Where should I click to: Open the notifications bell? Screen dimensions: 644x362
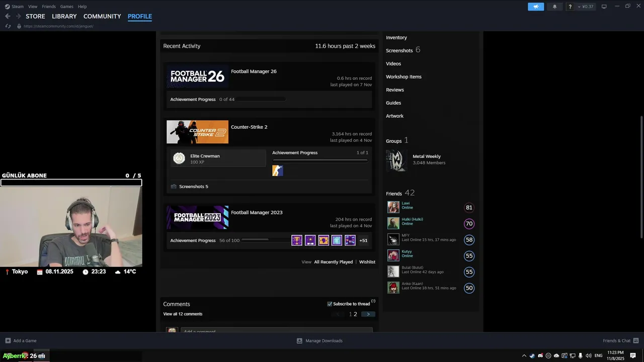click(x=554, y=7)
